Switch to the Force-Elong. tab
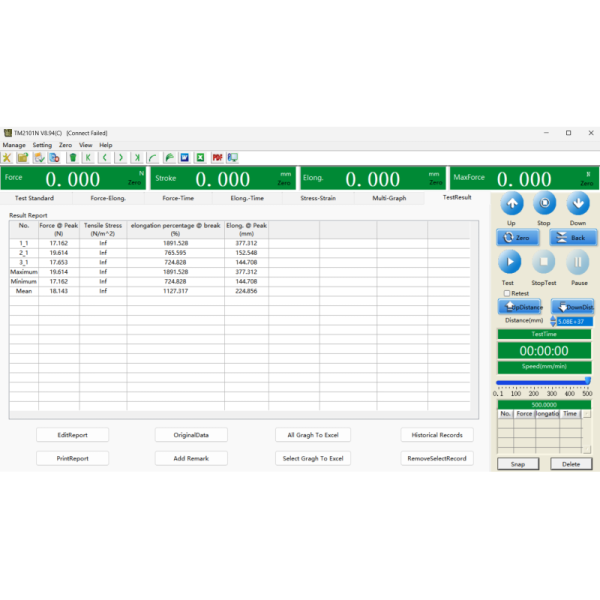The height and width of the screenshot is (600, 600). click(108, 198)
